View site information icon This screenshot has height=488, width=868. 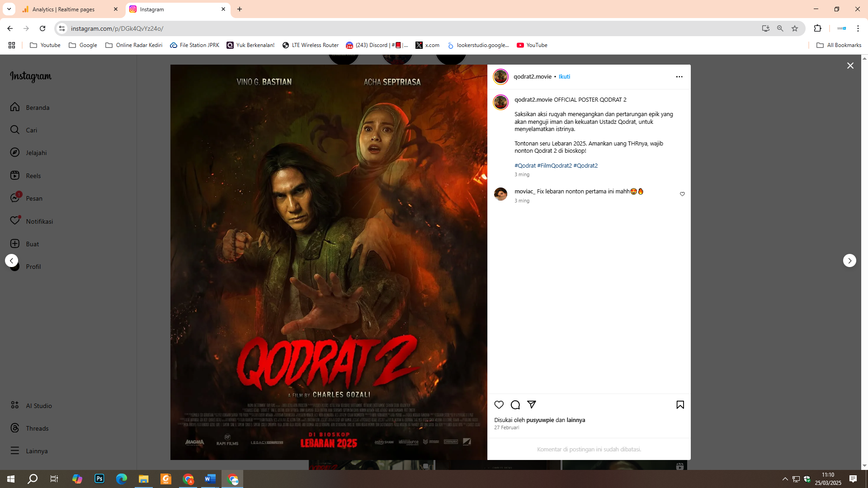point(62,28)
